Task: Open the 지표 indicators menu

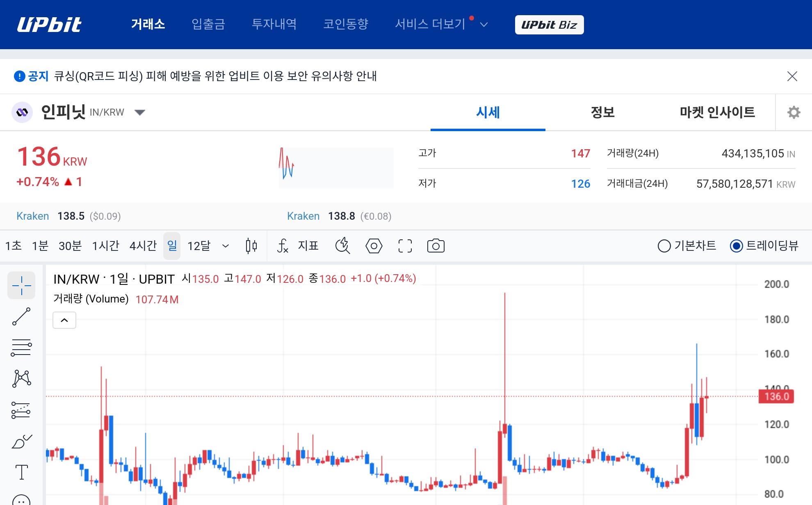Action: pyautogui.click(x=298, y=246)
